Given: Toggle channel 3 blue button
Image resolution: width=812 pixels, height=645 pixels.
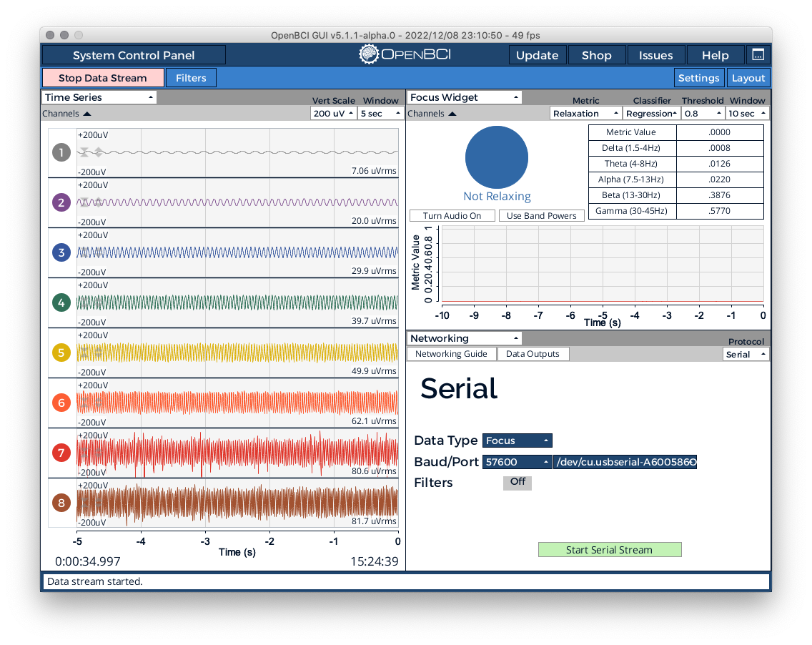Looking at the screenshot, I should tap(61, 252).
